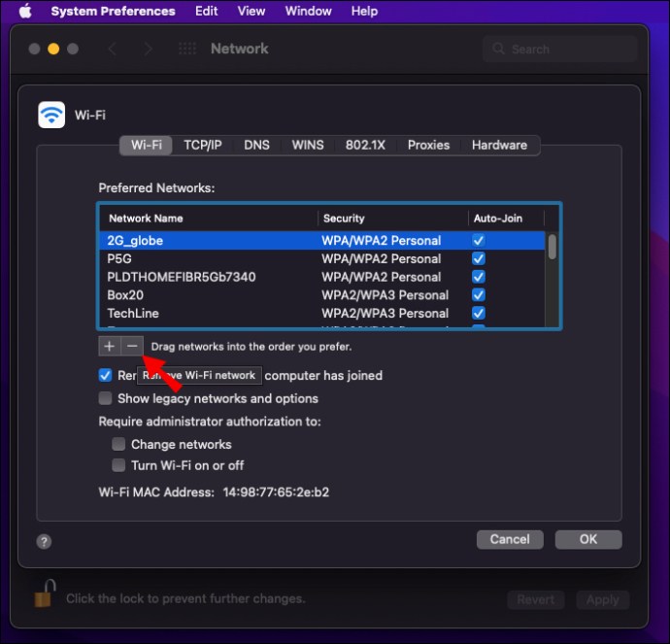Open the Window menu
Viewport: 670px width, 644px height.
(308, 11)
